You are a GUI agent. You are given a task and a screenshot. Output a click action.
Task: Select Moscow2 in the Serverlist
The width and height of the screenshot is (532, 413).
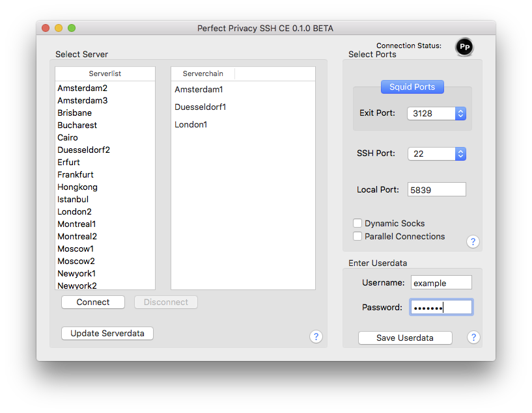tap(105, 261)
